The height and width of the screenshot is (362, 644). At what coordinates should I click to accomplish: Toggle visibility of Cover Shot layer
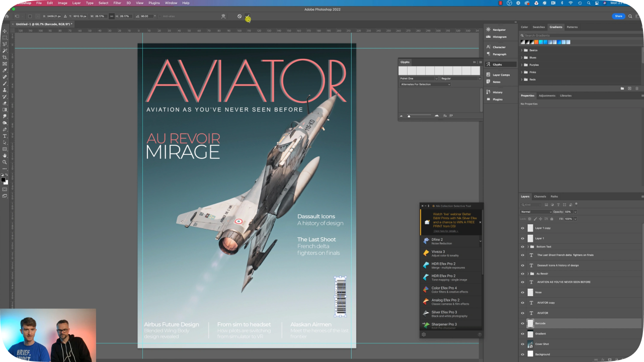point(522,344)
